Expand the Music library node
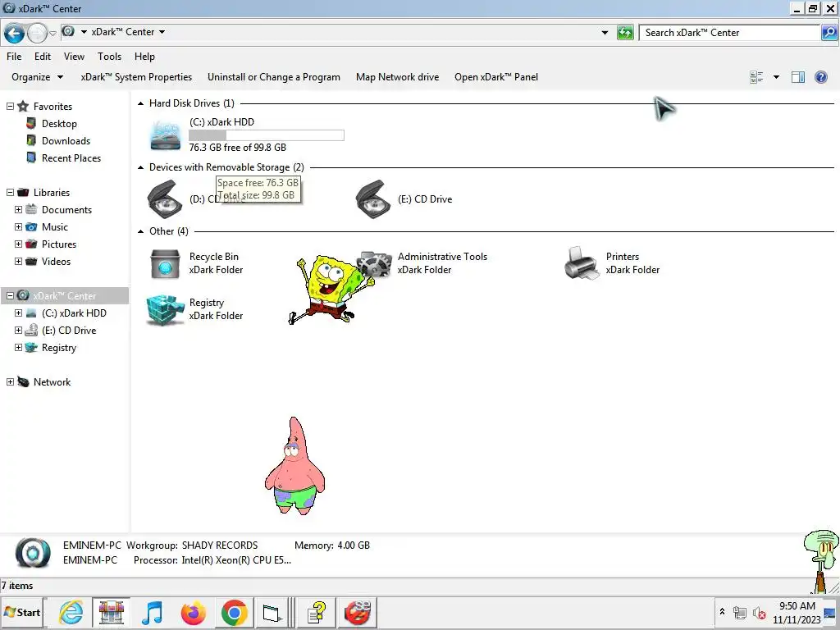 click(18, 226)
